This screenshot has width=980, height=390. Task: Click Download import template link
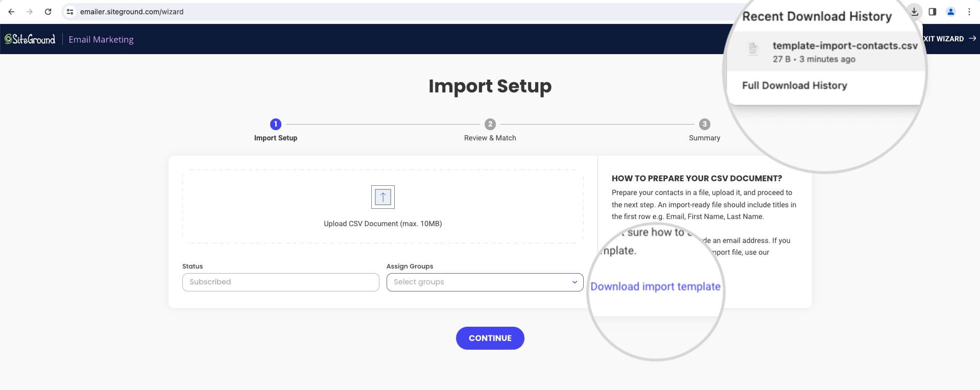point(655,286)
